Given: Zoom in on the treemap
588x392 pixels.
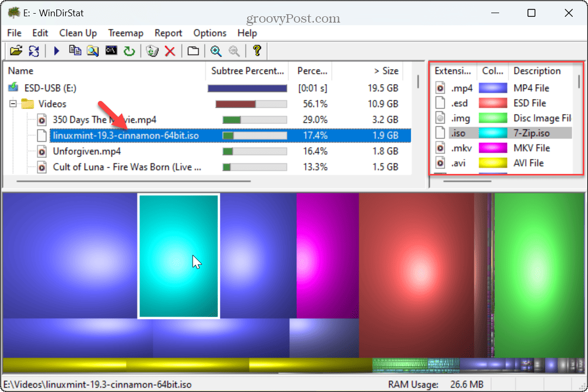Looking at the screenshot, I should (216, 51).
